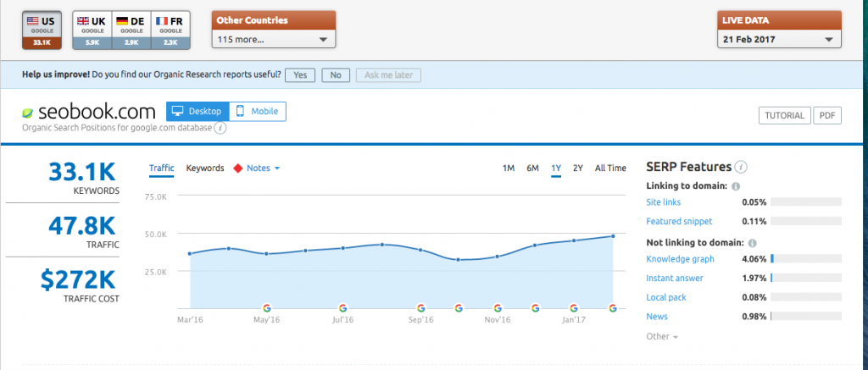Click the Mobile phone icon
The image size is (868, 370).
(x=240, y=111)
